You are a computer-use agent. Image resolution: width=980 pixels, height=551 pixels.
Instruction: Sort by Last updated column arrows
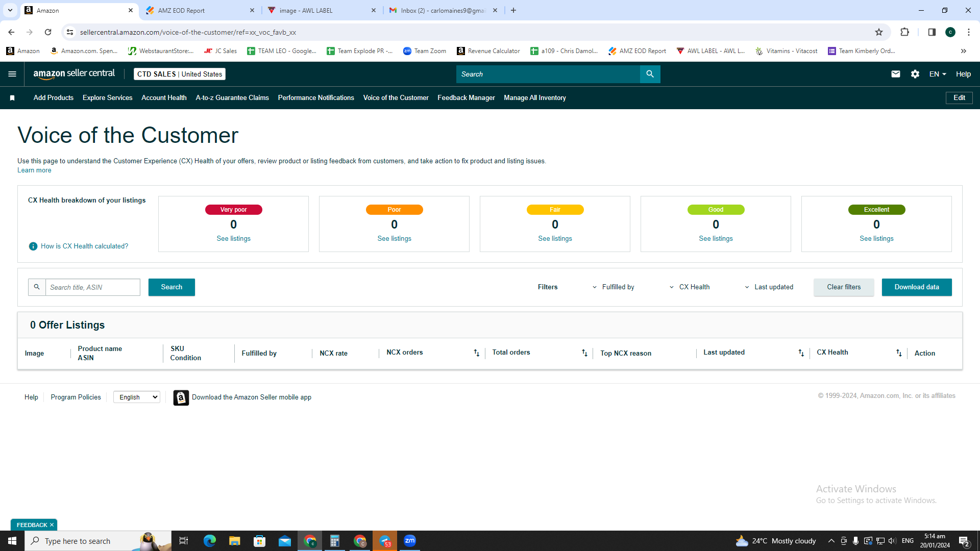tap(801, 353)
